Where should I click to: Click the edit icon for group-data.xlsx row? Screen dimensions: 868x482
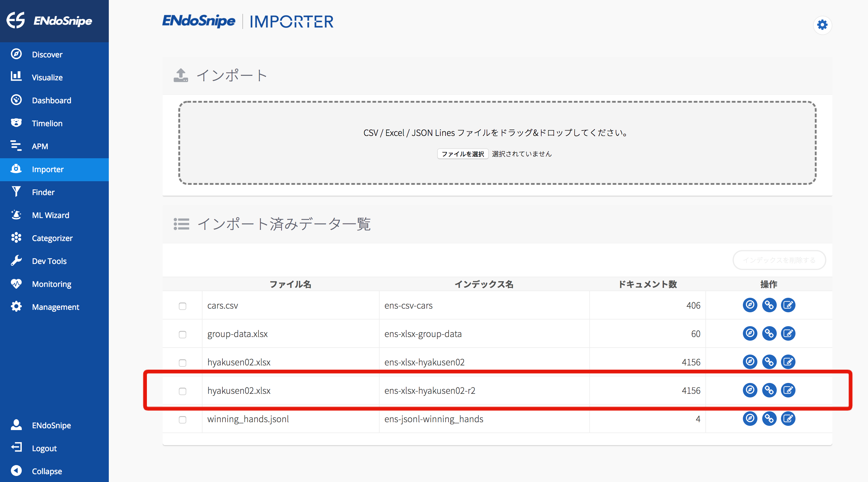tap(788, 333)
